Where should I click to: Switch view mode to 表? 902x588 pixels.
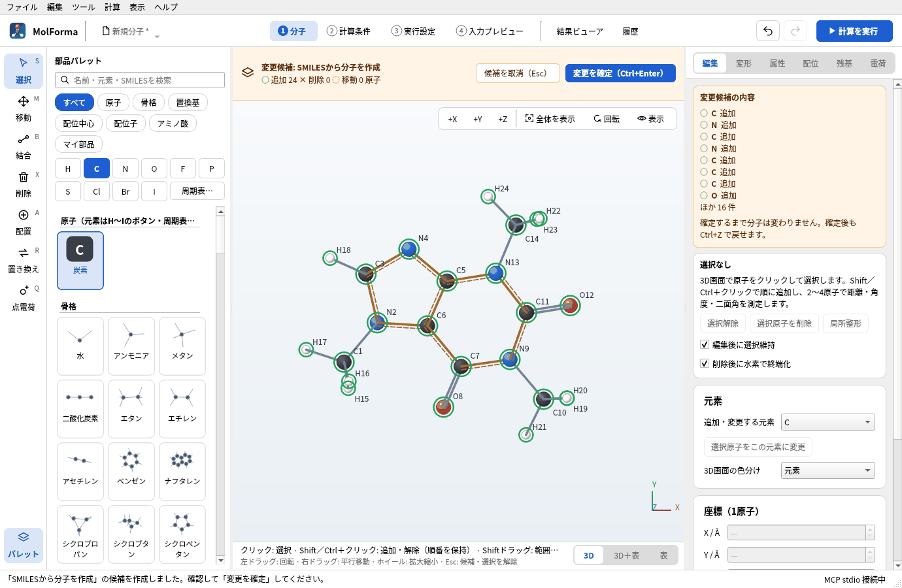pyautogui.click(x=663, y=555)
